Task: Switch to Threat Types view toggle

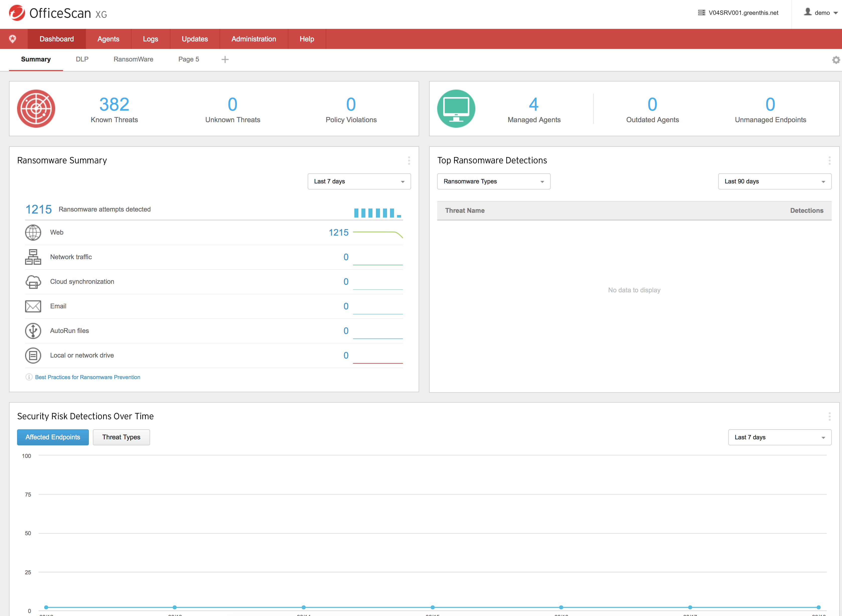Action: (121, 437)
